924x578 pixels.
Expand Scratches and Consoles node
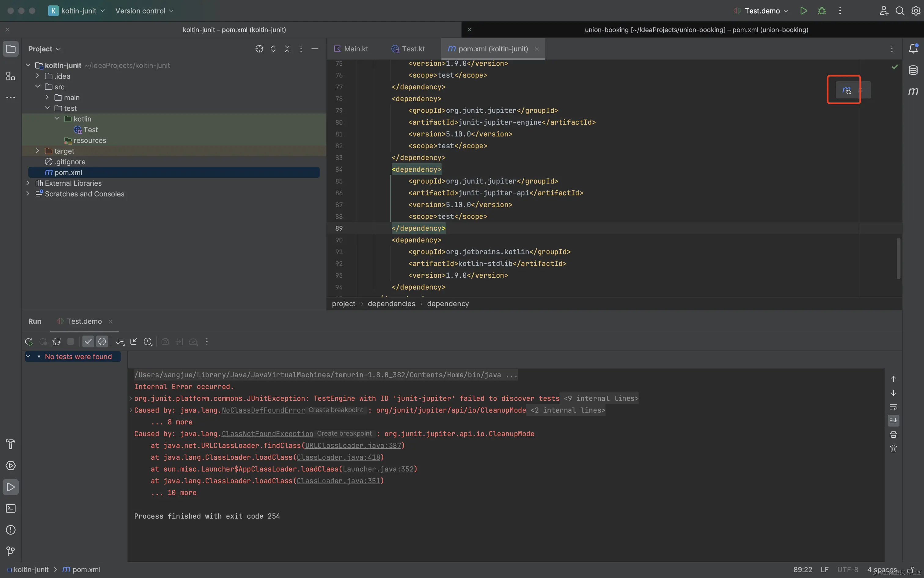[x=28, y=194]
